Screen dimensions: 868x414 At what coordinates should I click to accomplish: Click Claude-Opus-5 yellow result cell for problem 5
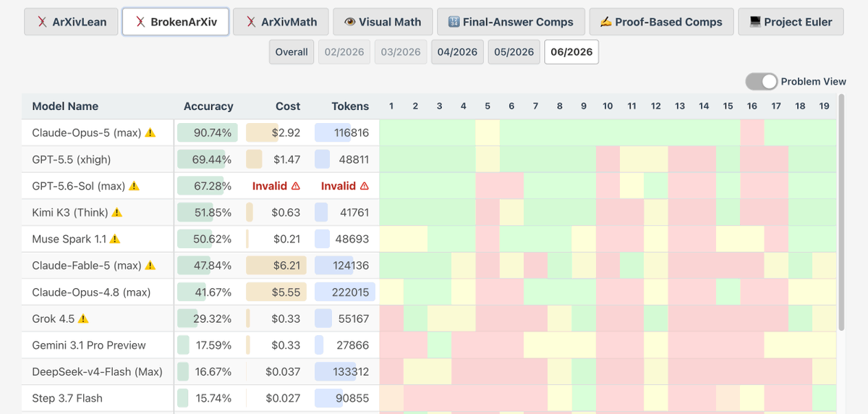(488, 133)
